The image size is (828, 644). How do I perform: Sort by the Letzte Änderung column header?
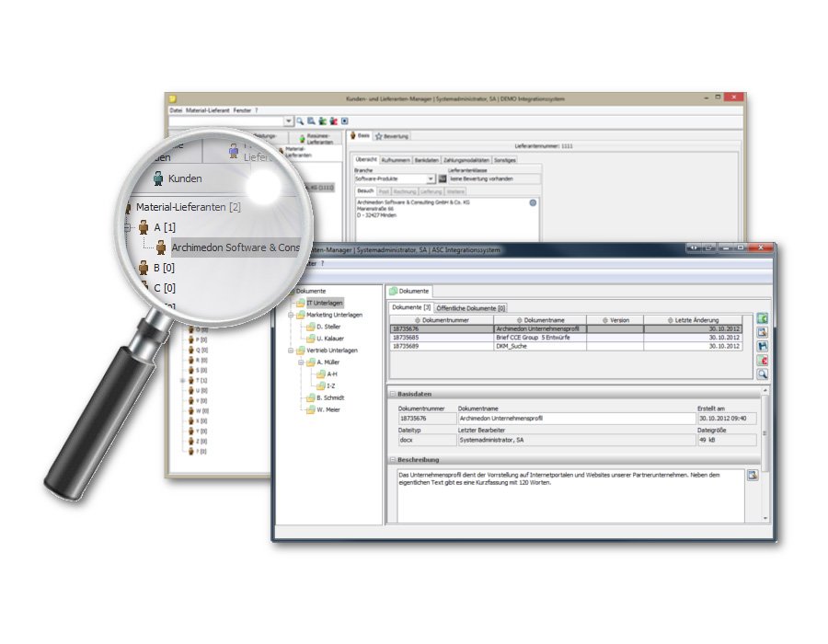click(x=693, y=320)
